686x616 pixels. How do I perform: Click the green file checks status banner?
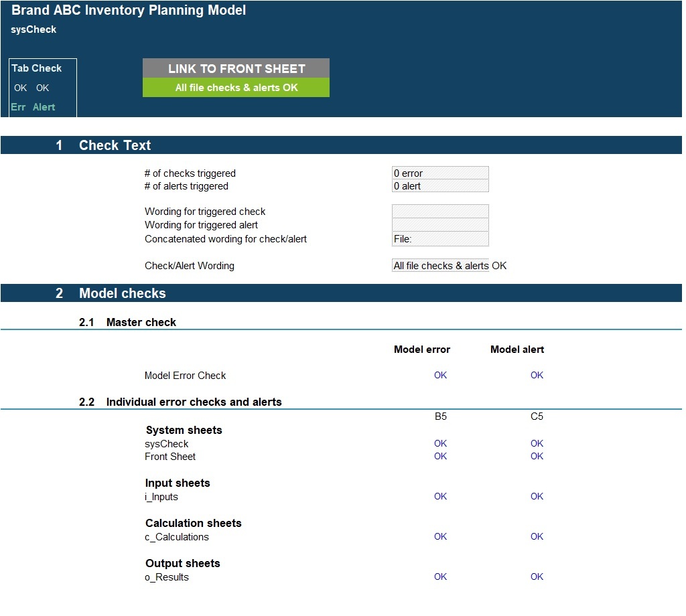236,88
